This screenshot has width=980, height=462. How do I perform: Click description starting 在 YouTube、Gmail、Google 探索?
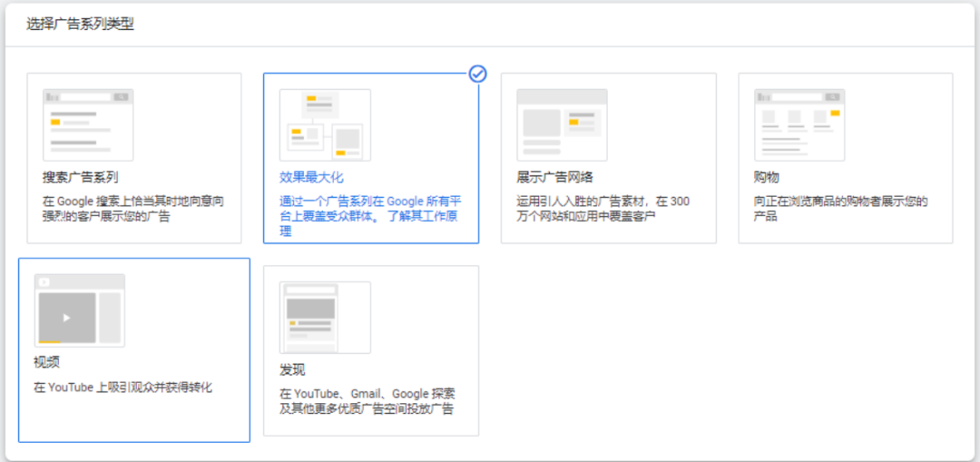pos(367,402)
